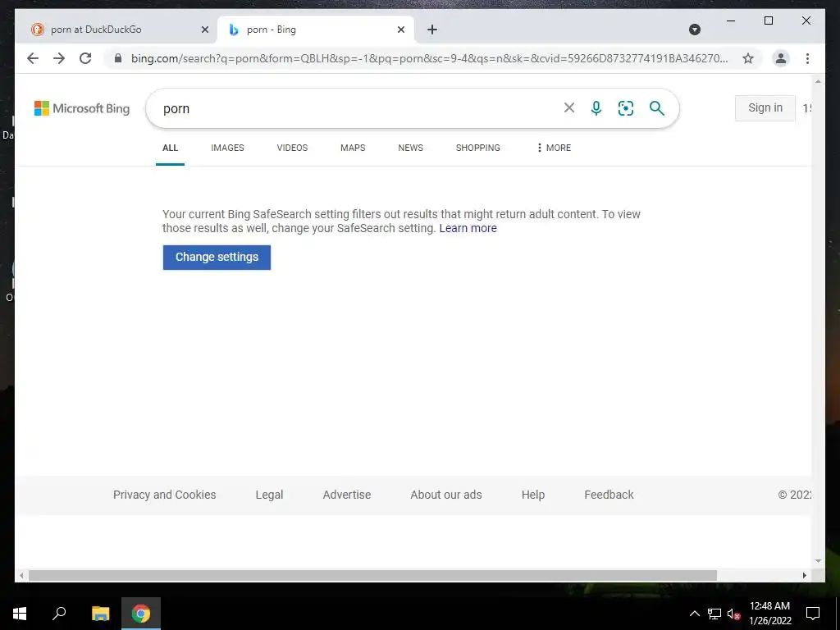Click the muted volume tray icon
The width and height of the screenshot is (840, 630).
pos(733,614)
